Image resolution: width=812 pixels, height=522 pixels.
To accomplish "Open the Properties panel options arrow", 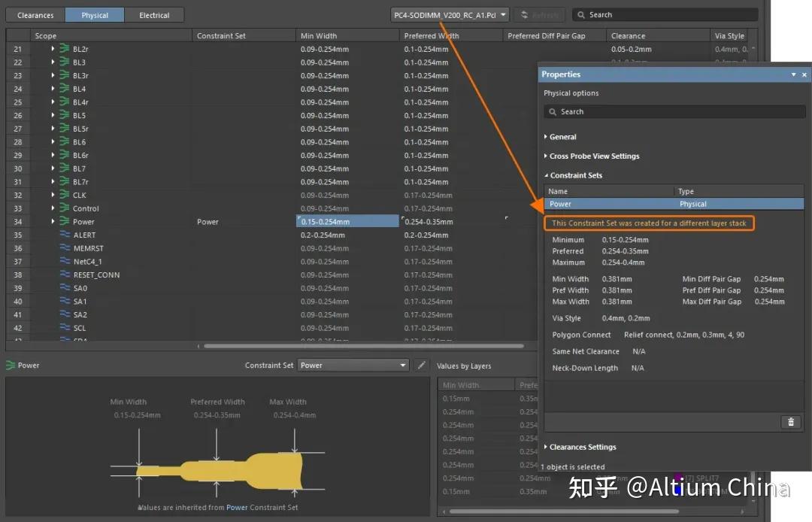I will [x=793, y=74].
